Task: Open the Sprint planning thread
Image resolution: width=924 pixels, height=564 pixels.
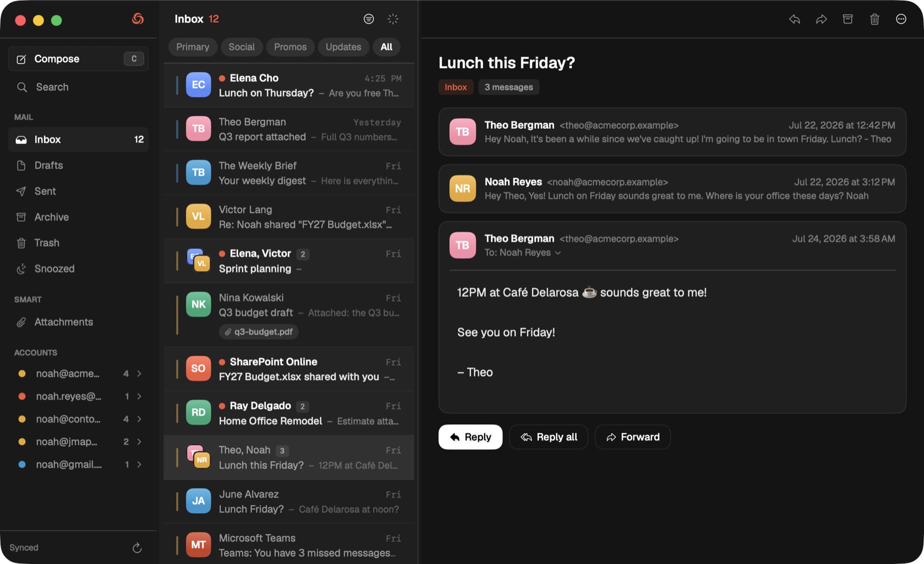Action: 289,261
